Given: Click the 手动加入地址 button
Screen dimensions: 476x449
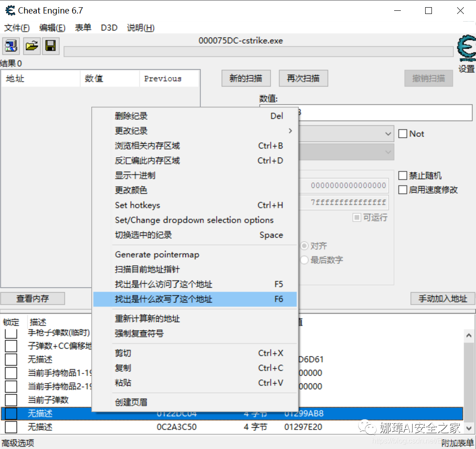Looking at the screenshot, I should tap(443, 298).
